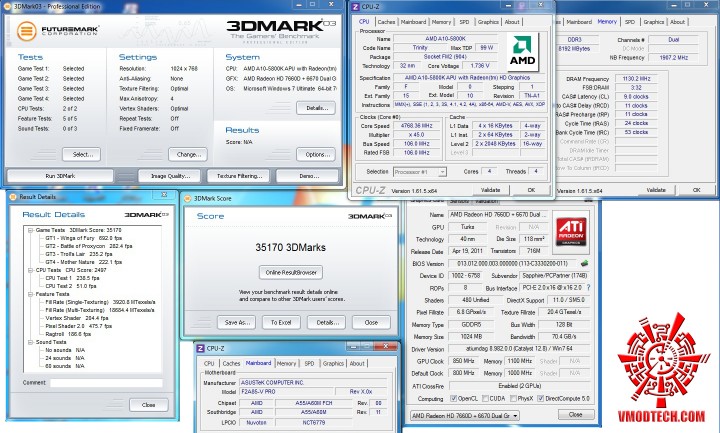Toggle the OpenCL checkbox in GPU-Z

click(x=453, y=399)
